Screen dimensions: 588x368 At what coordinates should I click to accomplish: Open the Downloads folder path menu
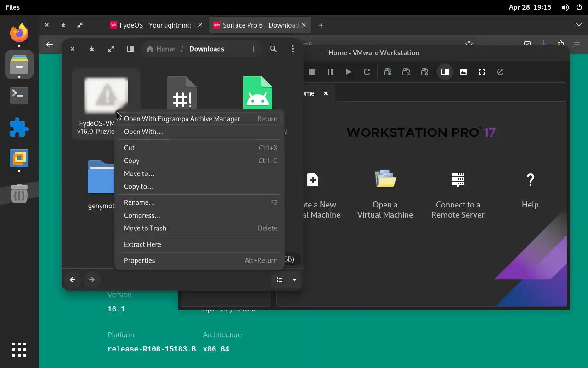pyautogui.click(x=254, y=49)
